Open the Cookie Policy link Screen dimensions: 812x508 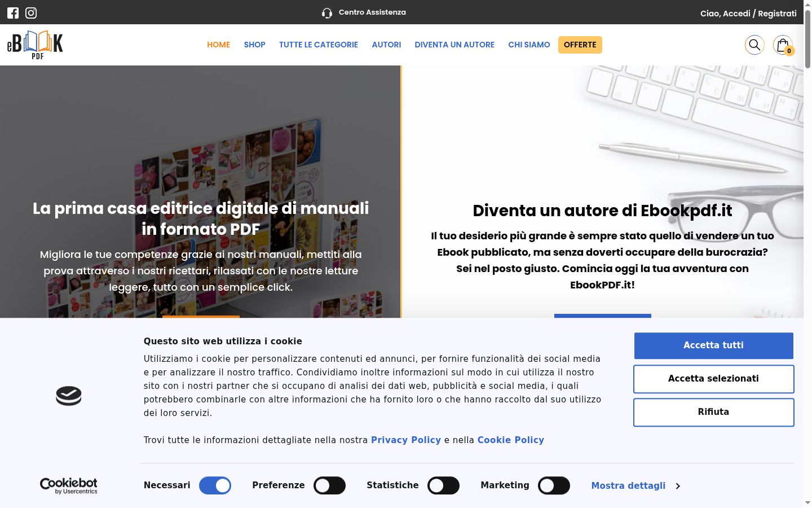pos(511,440)
